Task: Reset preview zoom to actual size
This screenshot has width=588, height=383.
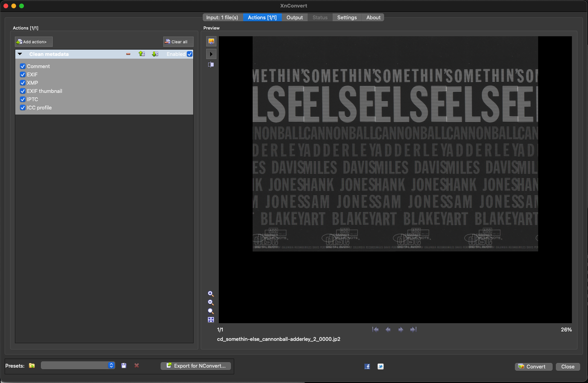Action: (211, 311)
